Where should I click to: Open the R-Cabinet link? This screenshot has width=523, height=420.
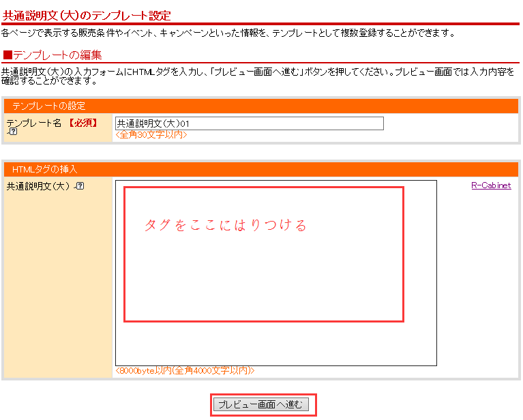point(490,185)
